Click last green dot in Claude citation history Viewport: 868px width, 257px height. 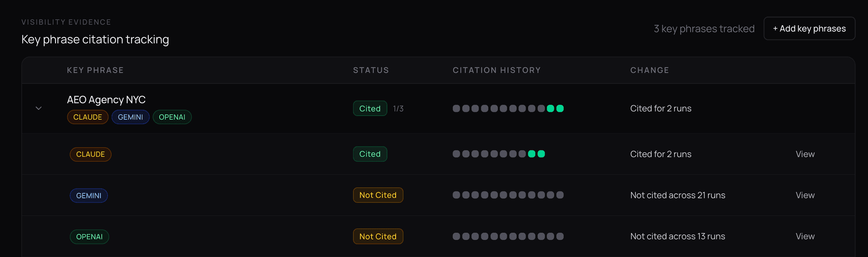tap(541, 154)
